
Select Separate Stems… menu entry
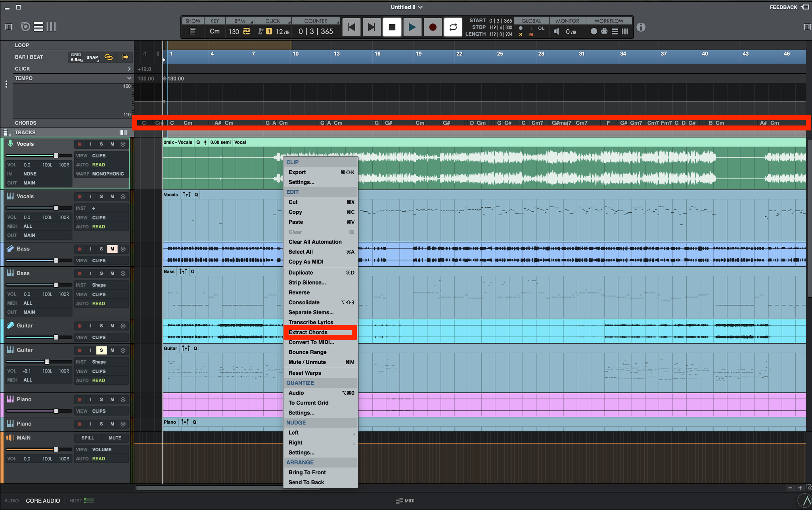click(x=311, y=312)
